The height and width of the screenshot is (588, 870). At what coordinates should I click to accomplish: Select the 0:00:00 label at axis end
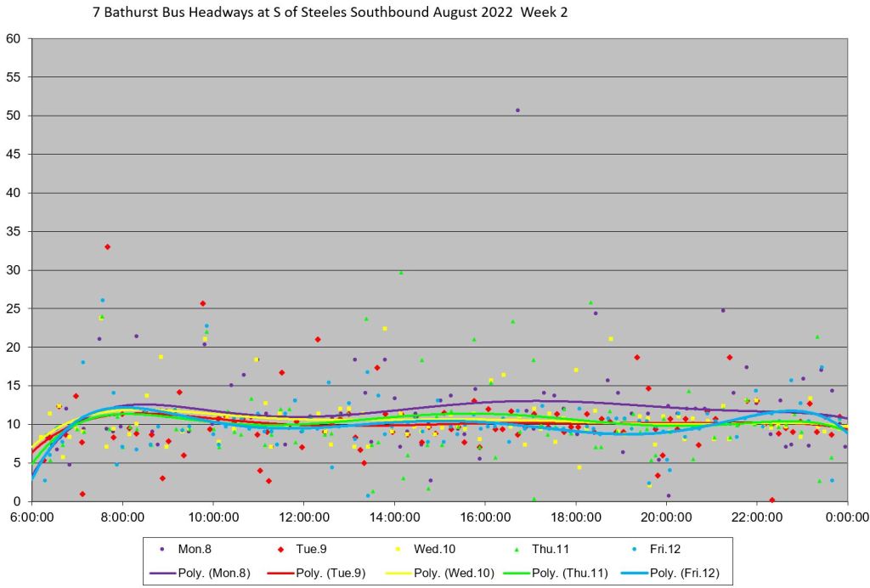[x=847, y=517]
